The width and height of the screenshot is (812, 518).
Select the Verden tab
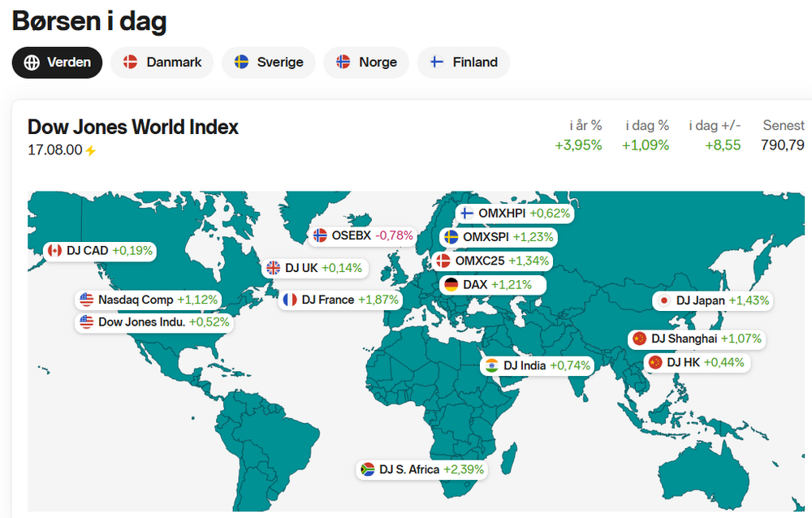tap(57, 63)
